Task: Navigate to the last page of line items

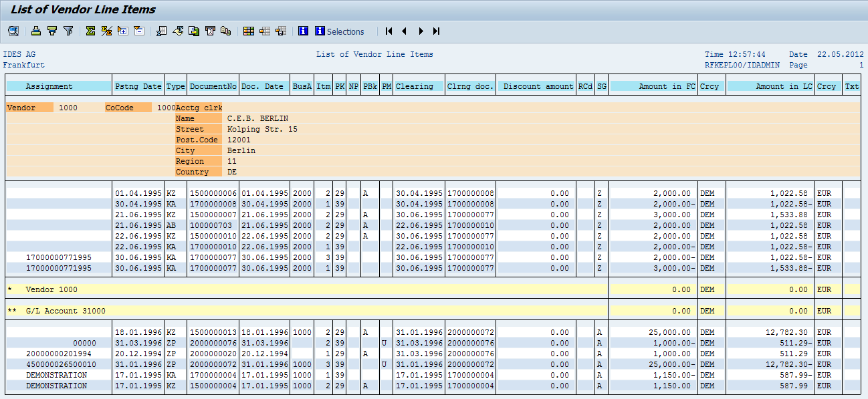Action: (437, 31)
